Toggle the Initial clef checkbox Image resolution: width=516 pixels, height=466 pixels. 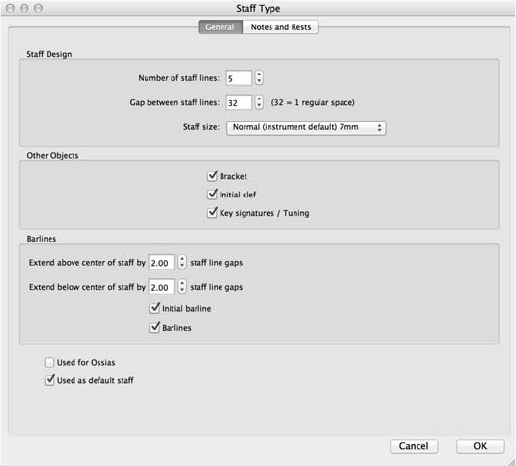(212, 194)
